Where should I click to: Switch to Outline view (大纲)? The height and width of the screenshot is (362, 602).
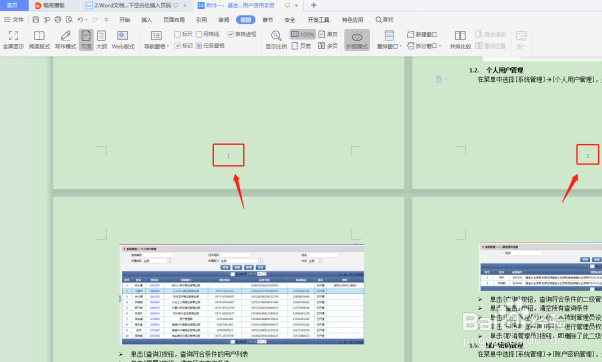(101, 40)
